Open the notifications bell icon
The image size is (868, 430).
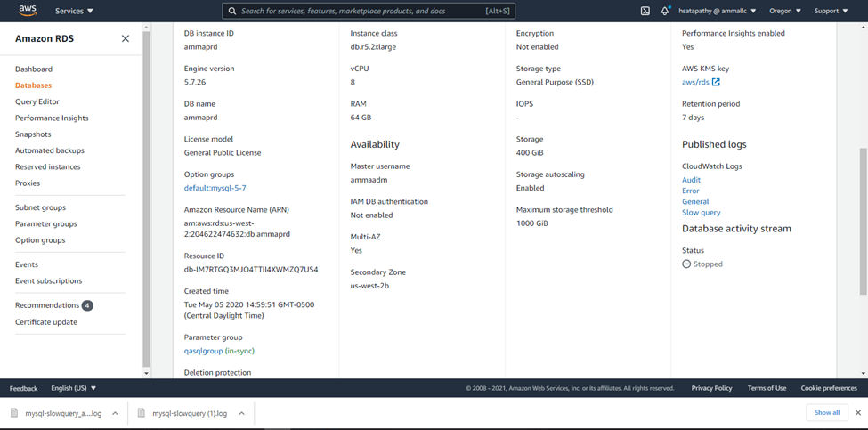point(665,11)
